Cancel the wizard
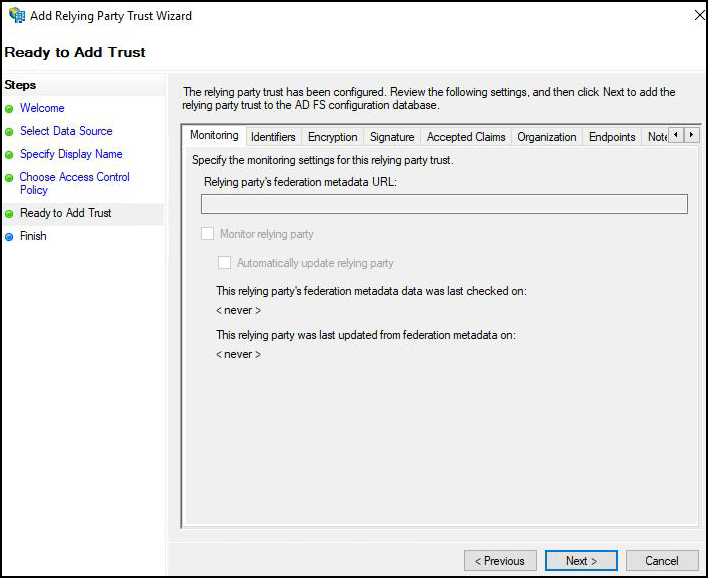Screen dimensions: 708x578 point(661,561)
